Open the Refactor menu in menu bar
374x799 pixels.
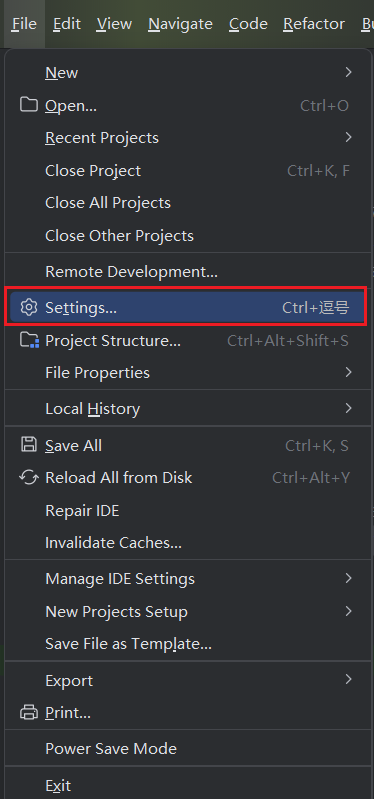click(x=314, y=24)
